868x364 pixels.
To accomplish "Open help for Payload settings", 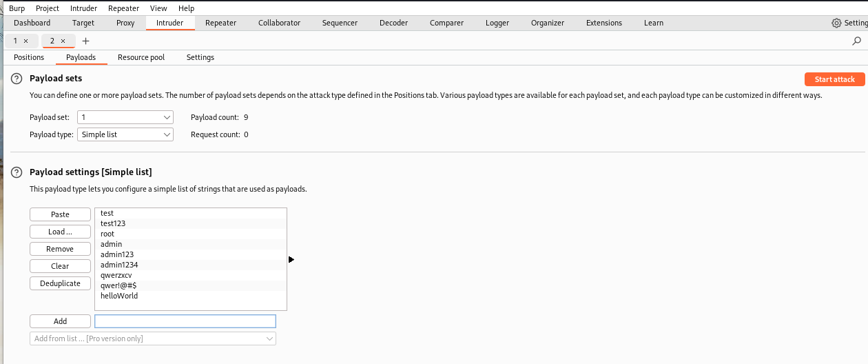I will 17,172.
